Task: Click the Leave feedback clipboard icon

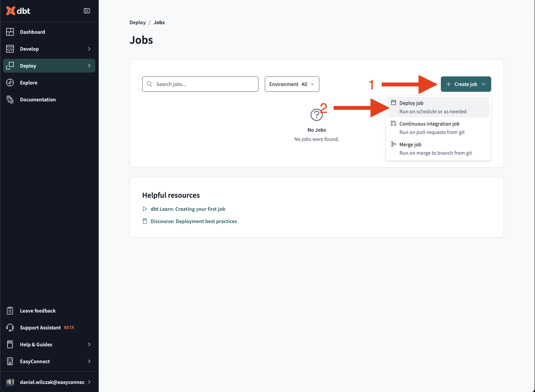Action: 10,311
